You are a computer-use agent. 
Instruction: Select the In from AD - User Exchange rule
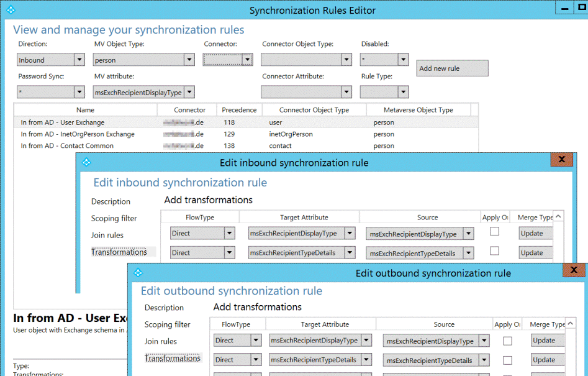tap(246, 122)
